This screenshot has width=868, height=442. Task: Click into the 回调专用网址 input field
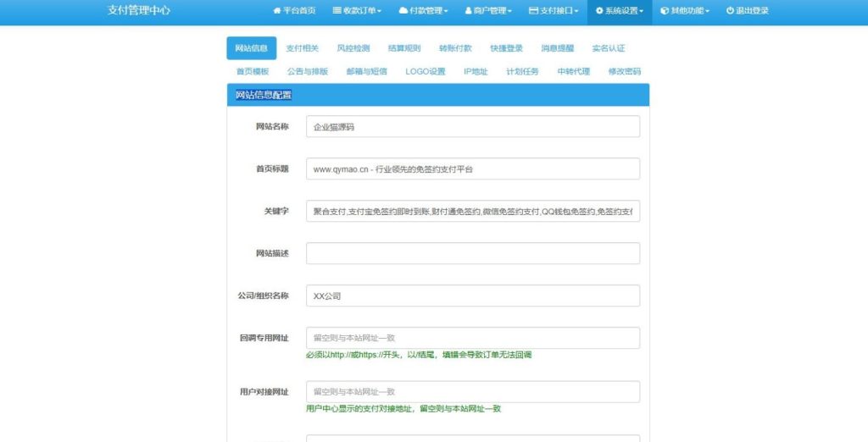pos(472,338)
